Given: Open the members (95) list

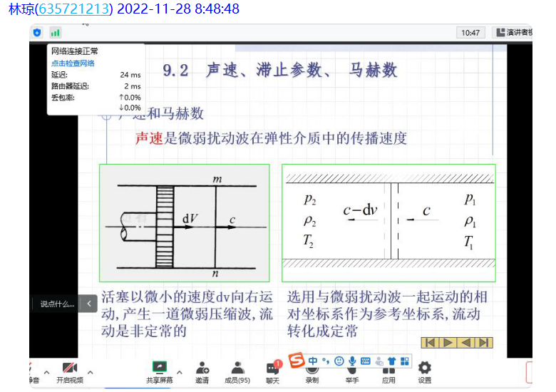Looking at the screenshot, I should 237,371.
